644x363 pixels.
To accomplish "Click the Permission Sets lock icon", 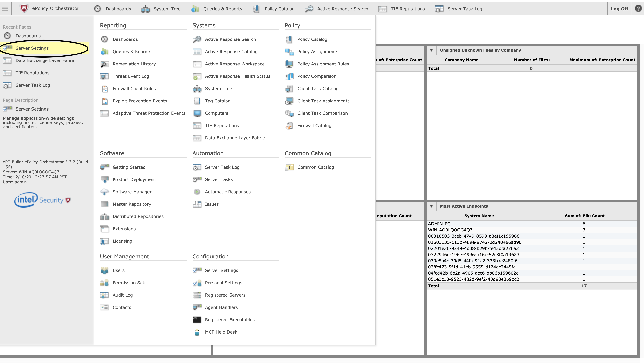I will 104,283.
